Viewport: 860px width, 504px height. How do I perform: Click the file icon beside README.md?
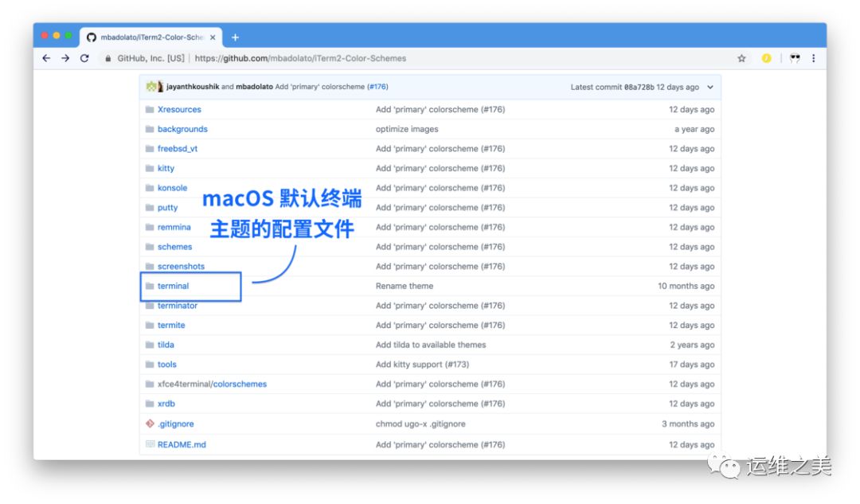coord(150,444)
